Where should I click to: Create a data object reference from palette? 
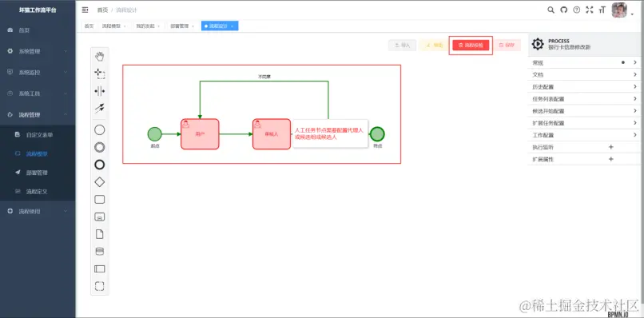click(99, 234)
